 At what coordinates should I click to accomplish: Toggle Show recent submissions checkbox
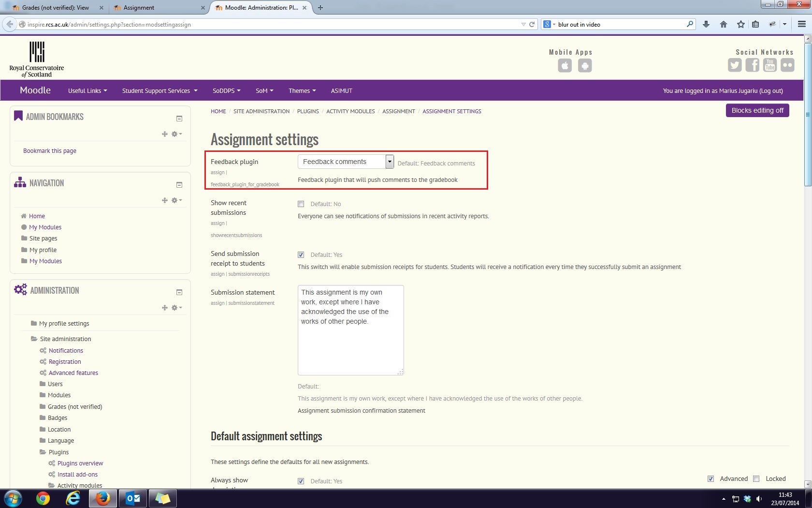pyautogui.click(x=301, y=204)
